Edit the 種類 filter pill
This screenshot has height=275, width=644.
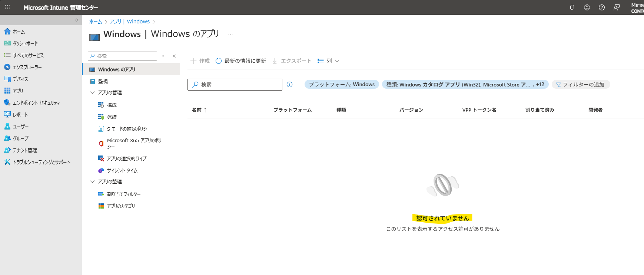(465, 85)
